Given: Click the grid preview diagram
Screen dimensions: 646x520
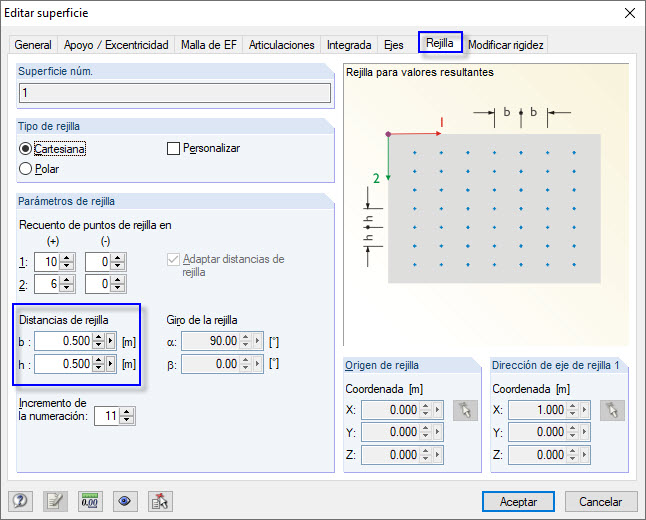Looking at the screenshot, I should click(486, 204).
